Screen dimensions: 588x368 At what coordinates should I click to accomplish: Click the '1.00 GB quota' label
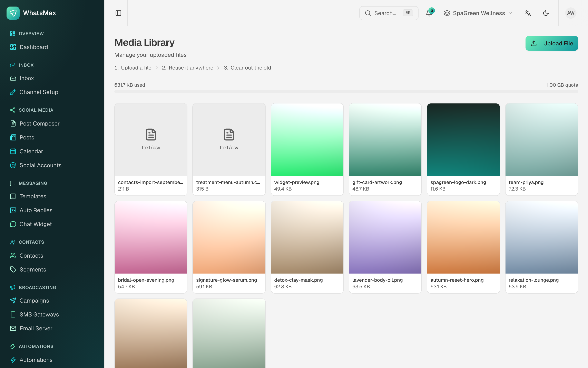(x=562, y=85)
